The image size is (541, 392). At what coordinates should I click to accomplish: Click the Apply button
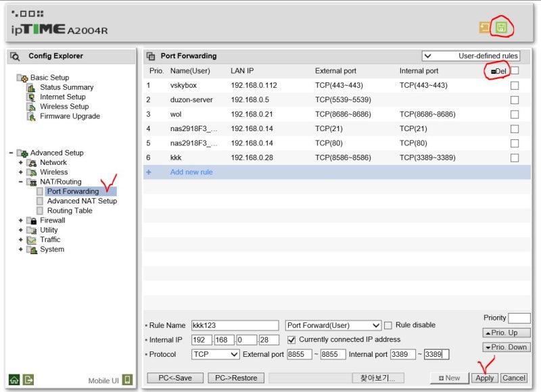tap(484, 378)
